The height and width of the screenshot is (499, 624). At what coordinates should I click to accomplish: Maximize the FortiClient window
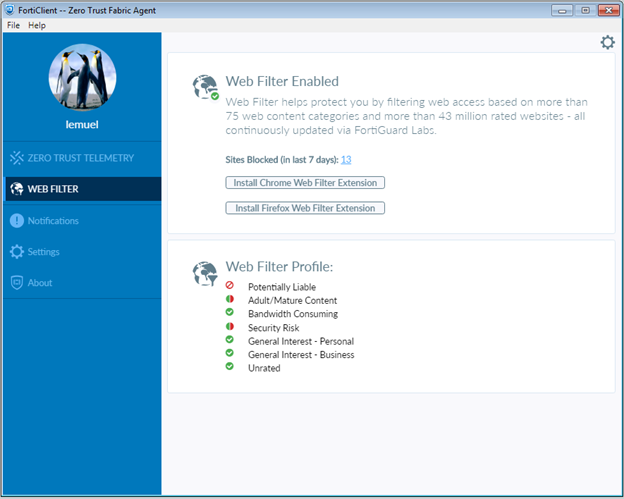(585, 10)
